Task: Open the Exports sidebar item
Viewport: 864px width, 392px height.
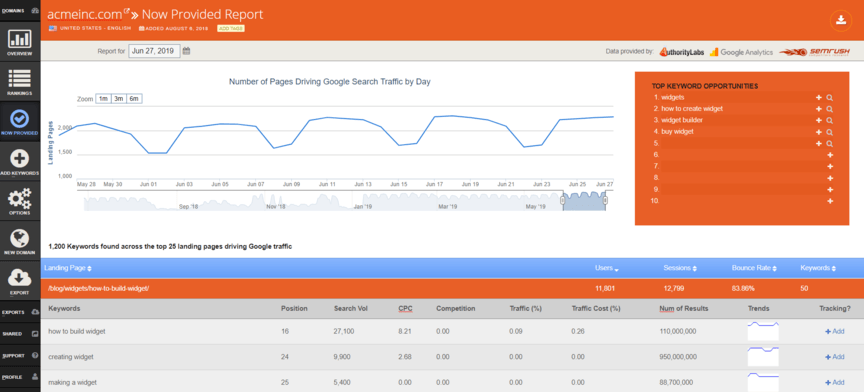Action: [20, 312]
